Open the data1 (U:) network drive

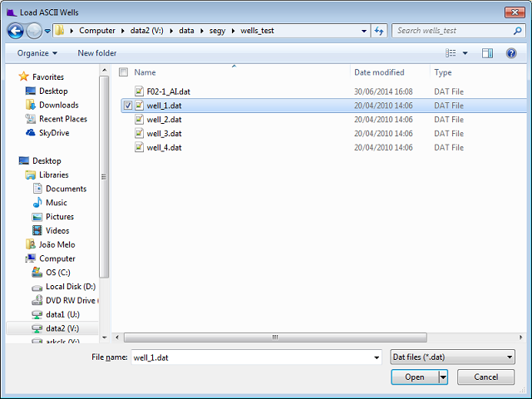coord(62,315)
